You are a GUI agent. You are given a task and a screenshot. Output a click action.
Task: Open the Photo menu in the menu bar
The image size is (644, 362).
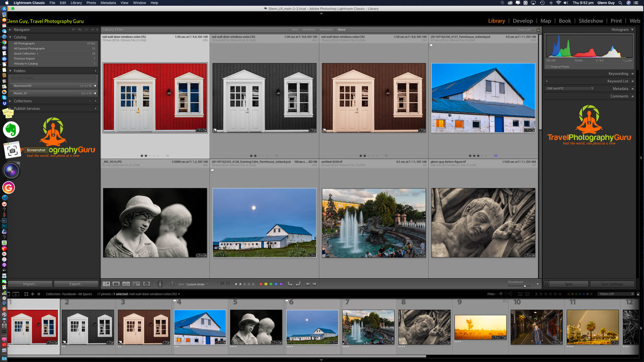(x=91, y=3)
